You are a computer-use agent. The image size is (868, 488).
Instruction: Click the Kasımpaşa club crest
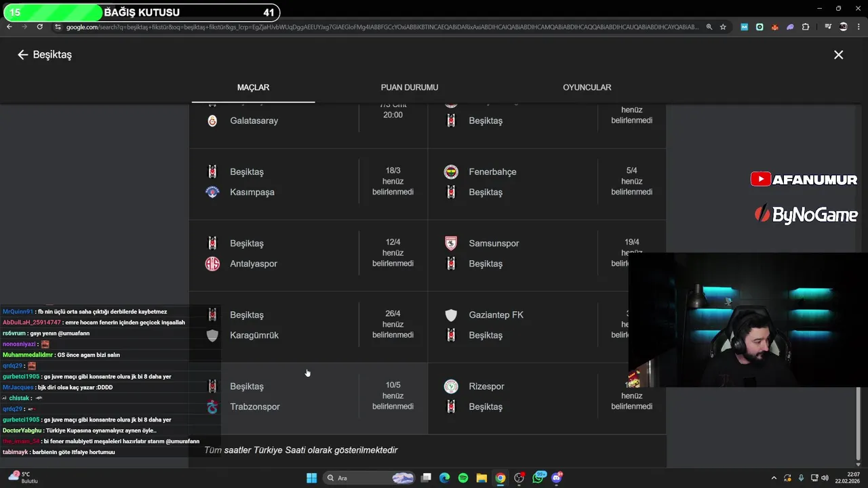(x=212, y=192)
